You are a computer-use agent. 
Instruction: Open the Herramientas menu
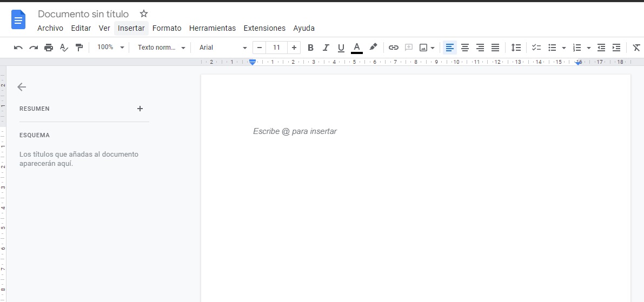pos(213,28)
